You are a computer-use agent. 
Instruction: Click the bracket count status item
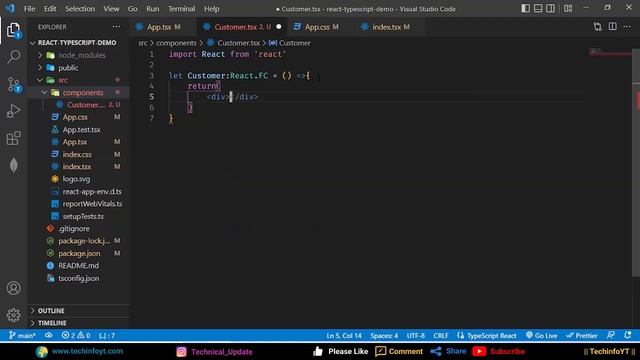107,336
